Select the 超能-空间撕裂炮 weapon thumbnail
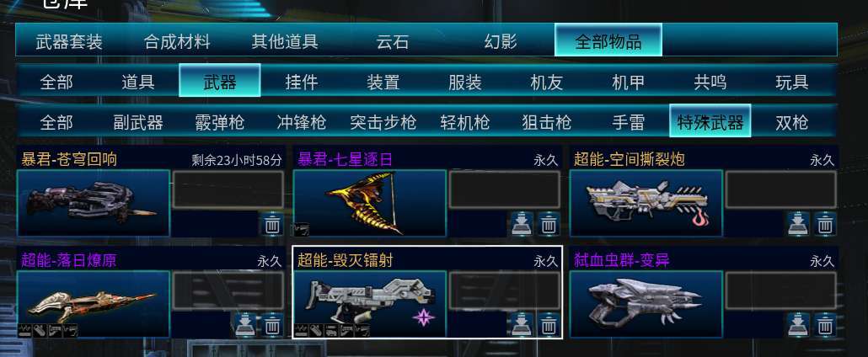Viewport: 868px width, 357px height. [x=646, y=204]
